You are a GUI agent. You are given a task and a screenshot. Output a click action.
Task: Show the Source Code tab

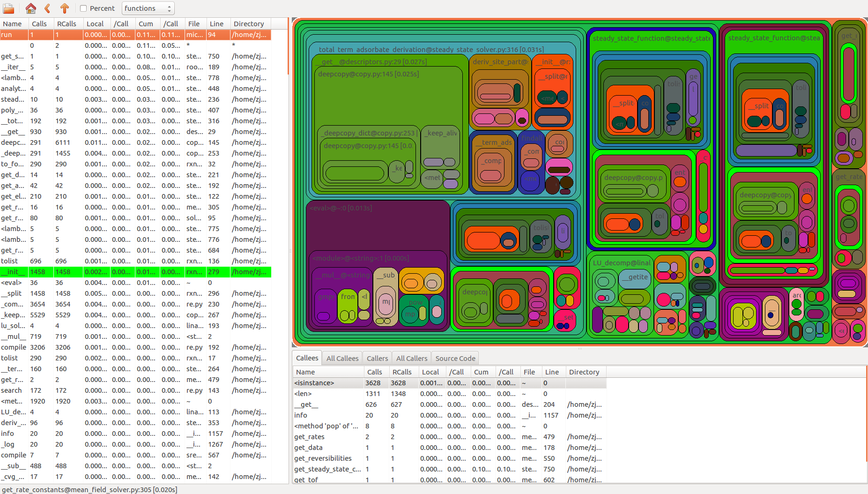pos(455,359)
